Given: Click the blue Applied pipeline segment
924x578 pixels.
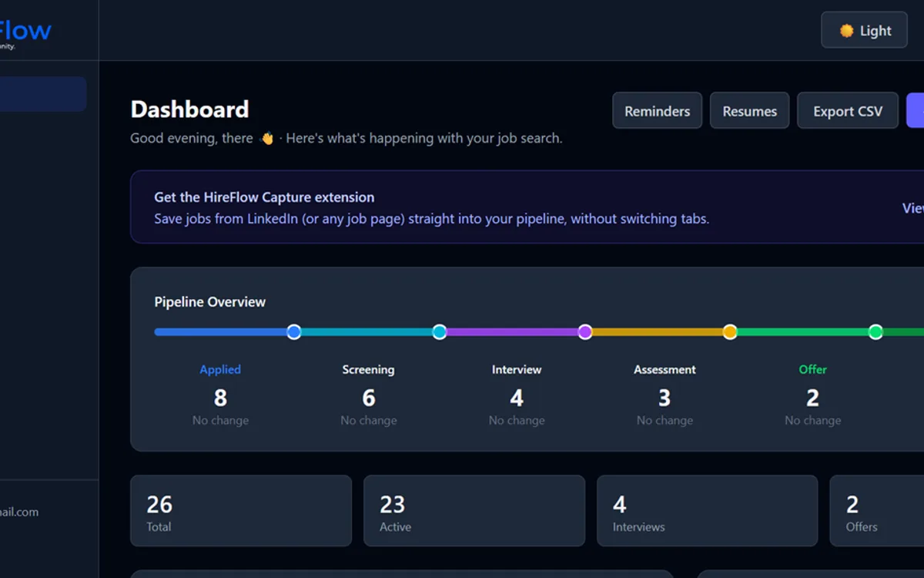Looking at the screenshot, I should click(220, 332).
